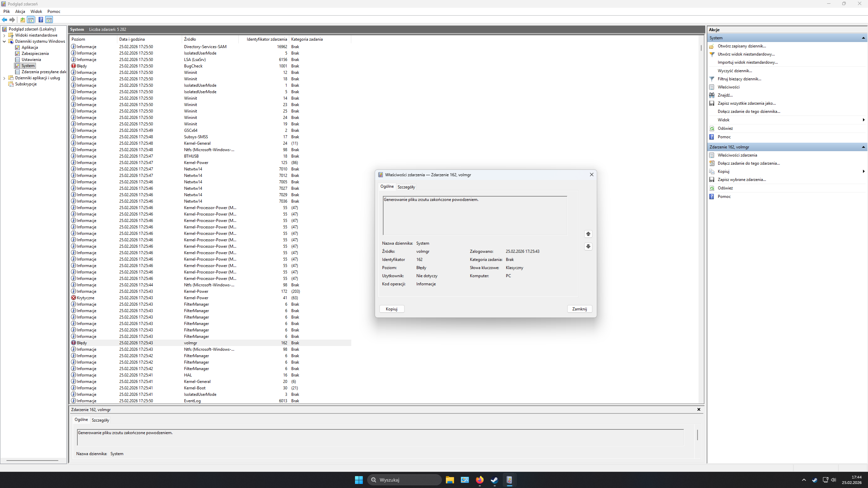The image size is (868, 488).
Task: Click the Zamknij button
Action: click(579, 309)
